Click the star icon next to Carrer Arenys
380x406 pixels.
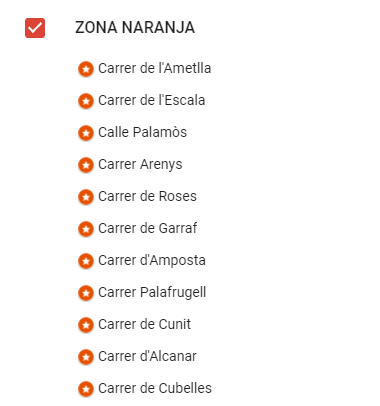click(86, 165)
